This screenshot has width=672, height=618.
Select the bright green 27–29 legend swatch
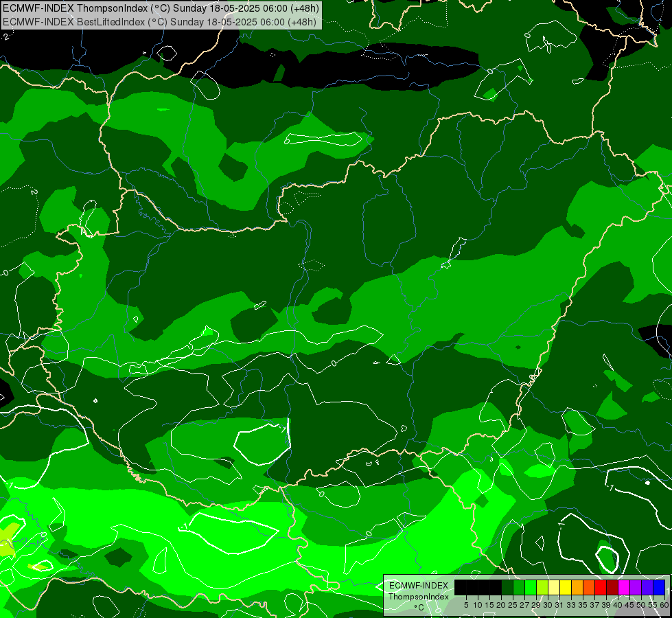click(531, 588)
